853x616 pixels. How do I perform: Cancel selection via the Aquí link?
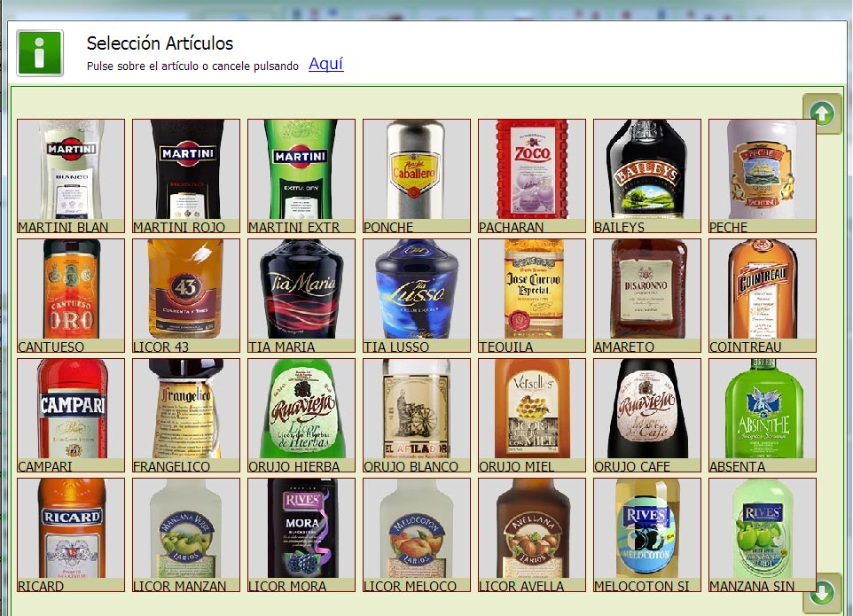(x=325, y=64)
